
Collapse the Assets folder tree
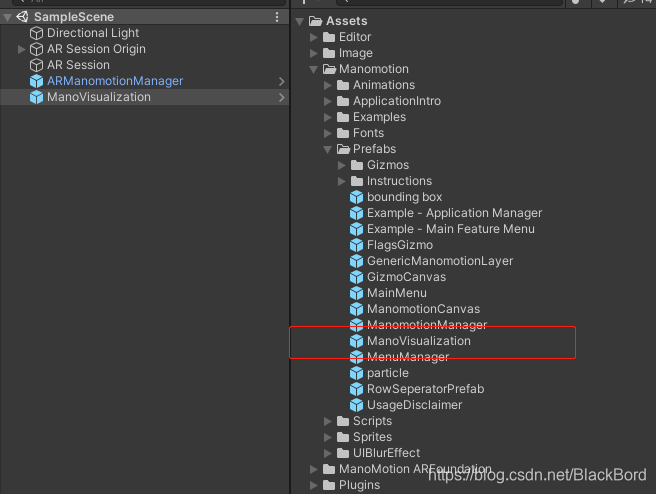point(300,21)
